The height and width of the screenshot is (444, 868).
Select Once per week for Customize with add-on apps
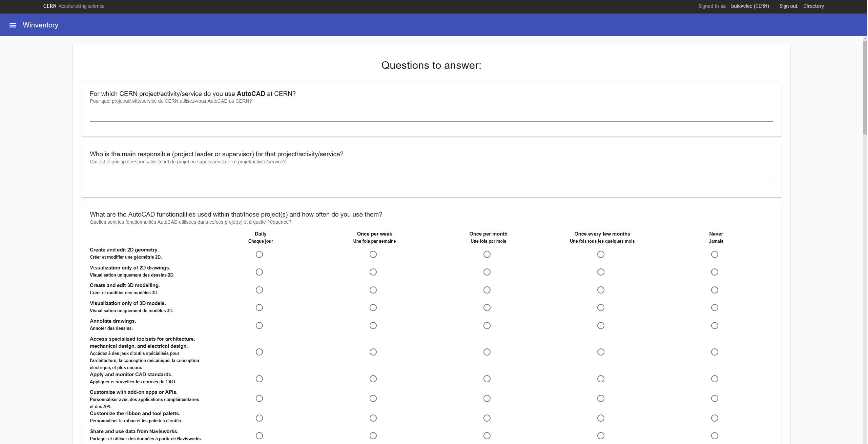[x=373, y=398]
